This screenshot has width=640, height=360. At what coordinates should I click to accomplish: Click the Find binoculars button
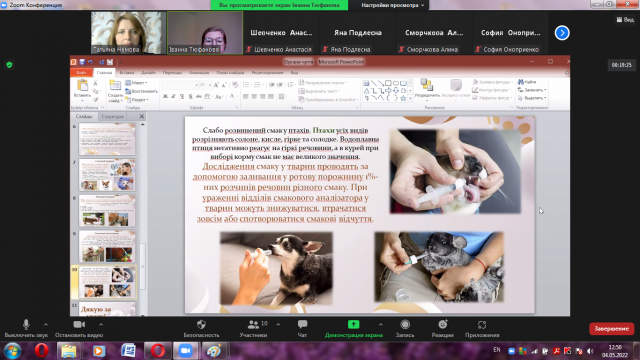[x=527, y=82]
